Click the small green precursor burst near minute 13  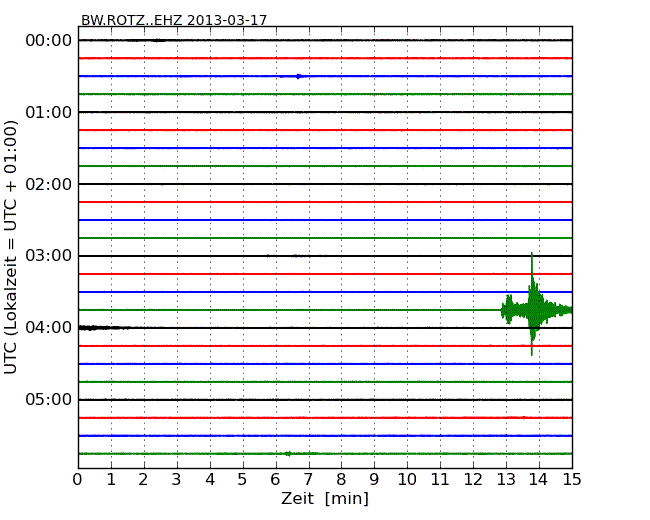coord(508,309)
